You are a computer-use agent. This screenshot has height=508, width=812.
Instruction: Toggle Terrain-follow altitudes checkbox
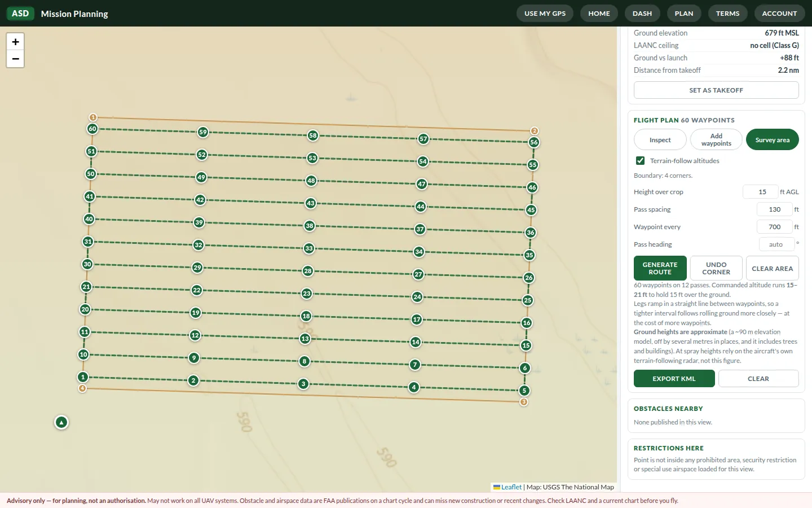point(640,161)
